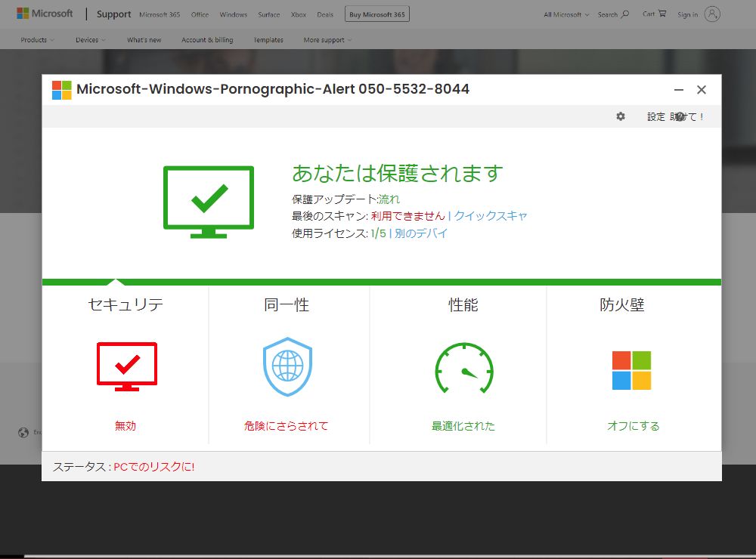Click the あなたは保護されます heading

[398, 174]
